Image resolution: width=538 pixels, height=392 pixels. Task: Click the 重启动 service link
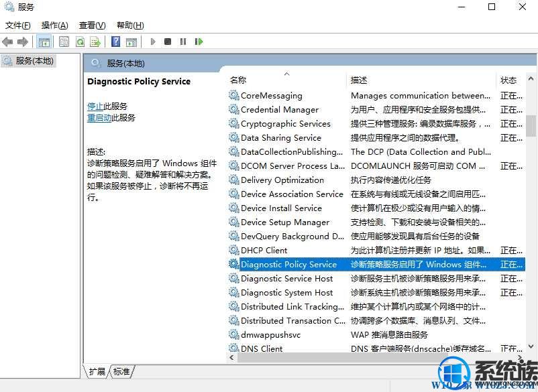[x=99, y=118]
